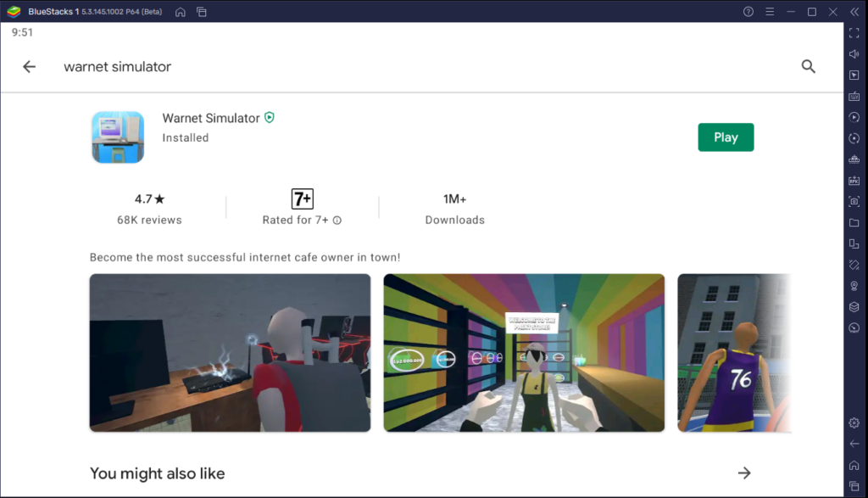Click the home icon in the title bar
The width and height of the screenshot is (868, 498).
point(179,12)
